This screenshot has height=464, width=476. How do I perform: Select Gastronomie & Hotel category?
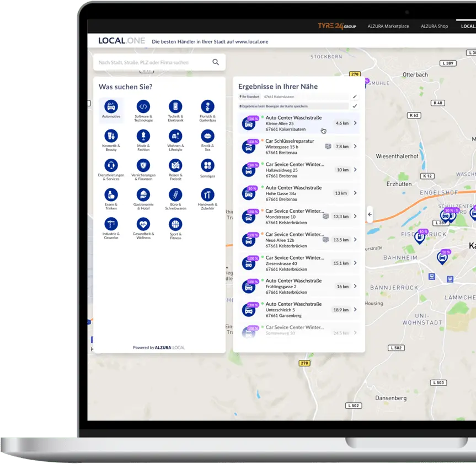click(x=143, y=195)
